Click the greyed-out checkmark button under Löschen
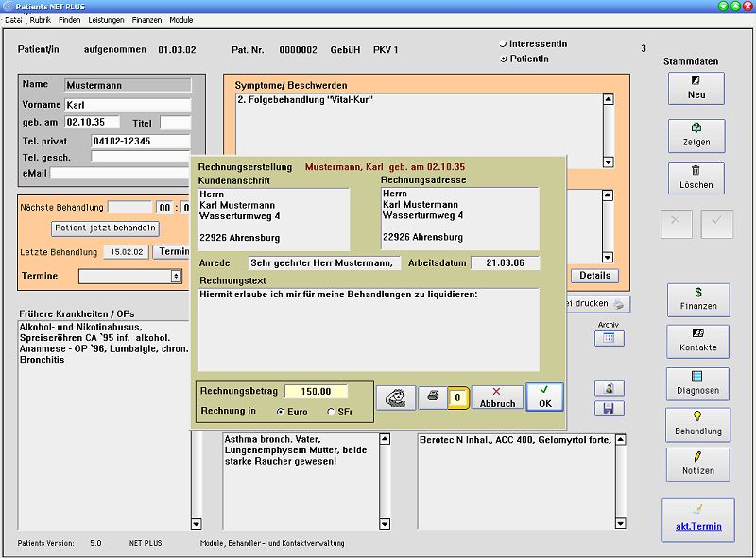This screenshot has height=558, width=756. coord(716,224)
